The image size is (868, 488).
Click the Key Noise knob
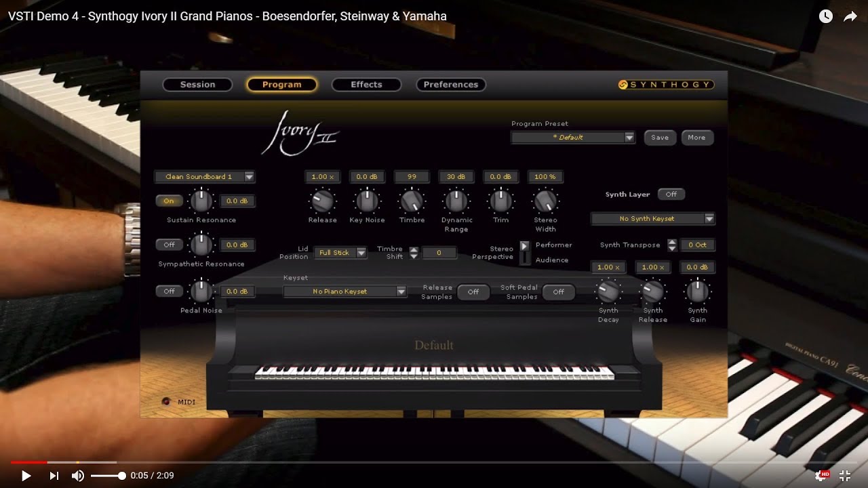click(x=367, y=201)
